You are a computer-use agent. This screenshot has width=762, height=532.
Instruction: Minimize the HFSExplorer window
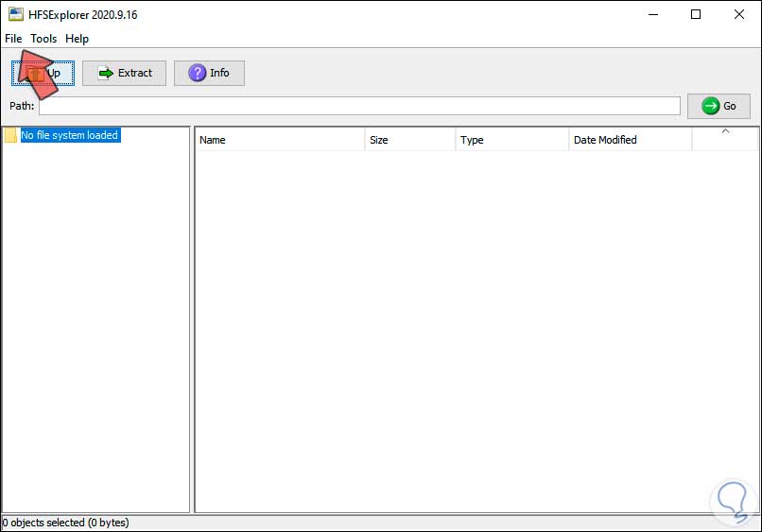pyautogui.click(x=653, y=14)
